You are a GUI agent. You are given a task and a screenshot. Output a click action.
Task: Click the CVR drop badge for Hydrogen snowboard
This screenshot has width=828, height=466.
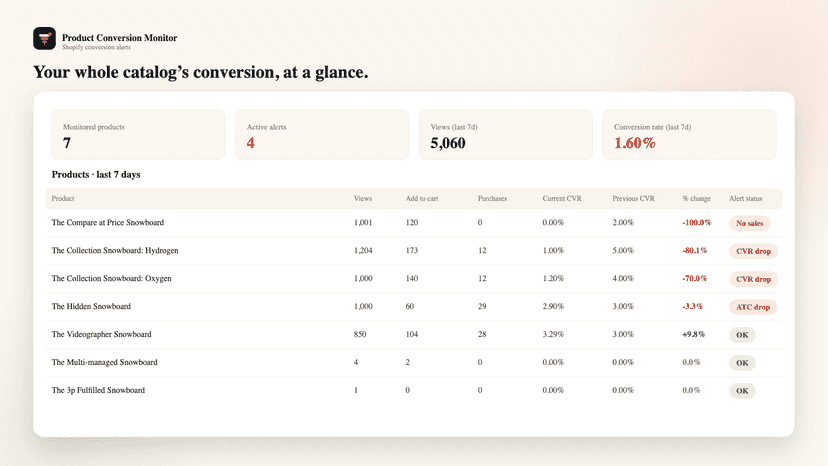point(754,251)
